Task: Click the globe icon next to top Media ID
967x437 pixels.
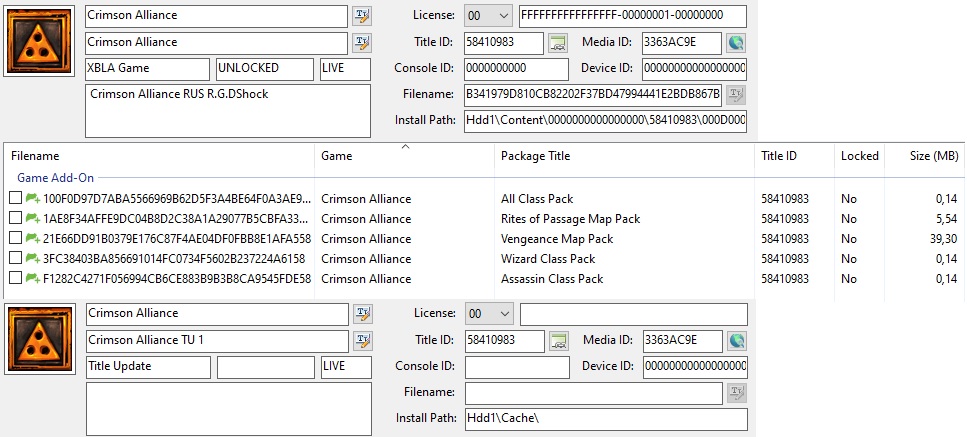Action: click(x=736, y=43)
